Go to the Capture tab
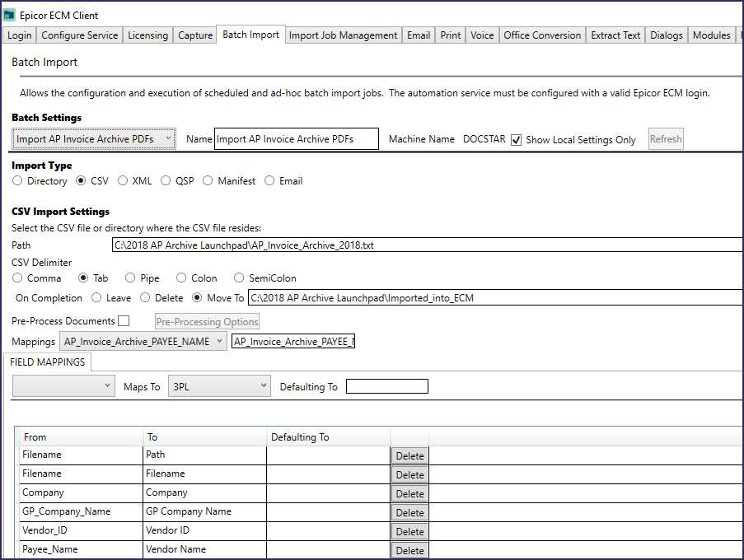The height and width of the screenshot is (560, 744). (x=195, y=35)
